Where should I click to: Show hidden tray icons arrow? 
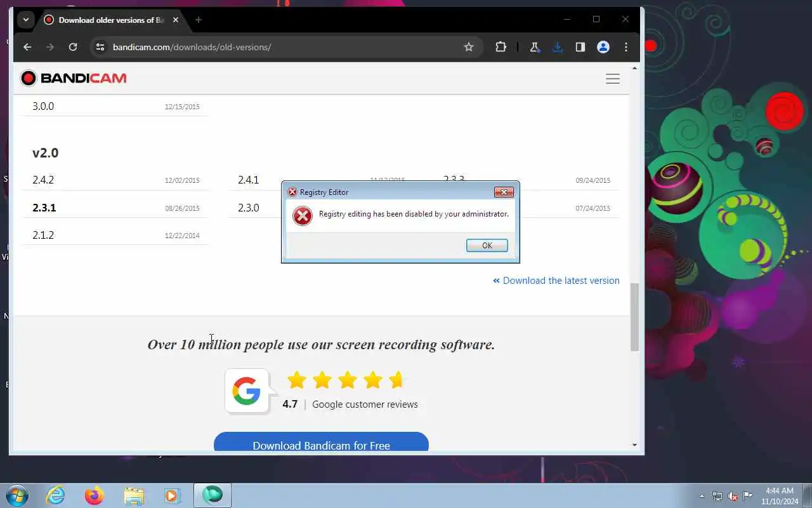click(x=702, y=496)
